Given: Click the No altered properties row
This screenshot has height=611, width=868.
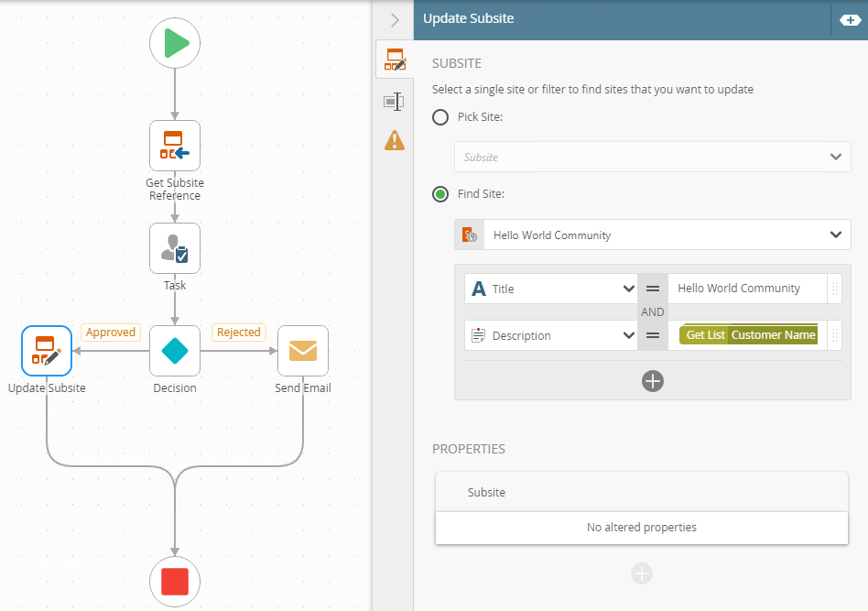Looking at the screenshot, I should tap(642, 528).
